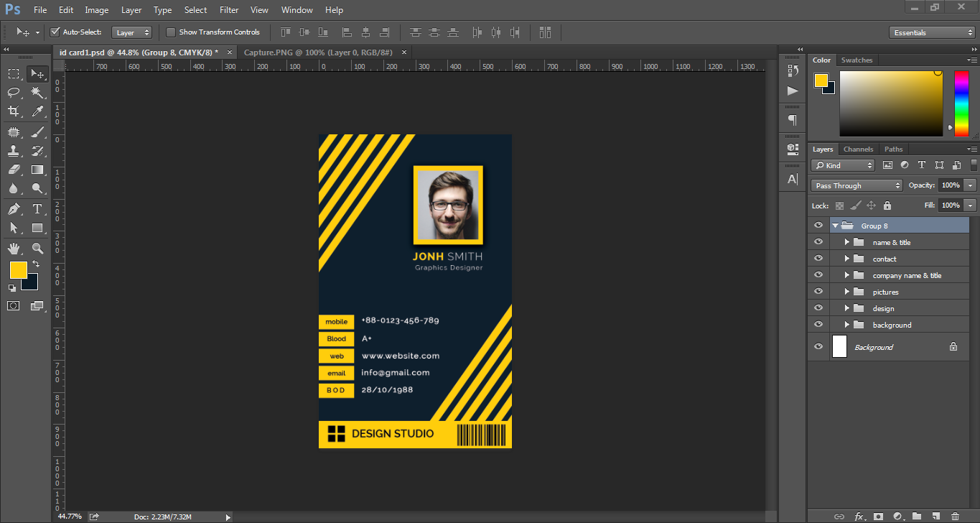The image size is (980, 523).
Task: Switch to the Channels tab
Action: pos(858,149)
